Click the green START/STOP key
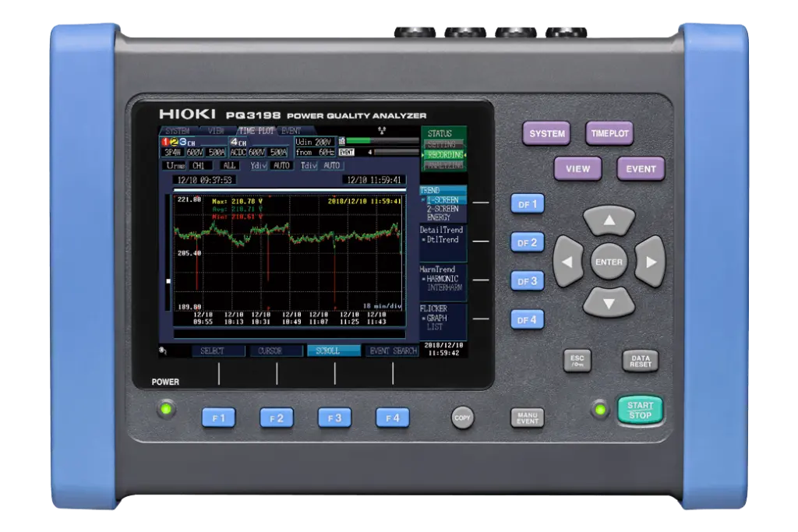This screenshot has width=798, height=532. click(x=641, y=410)
